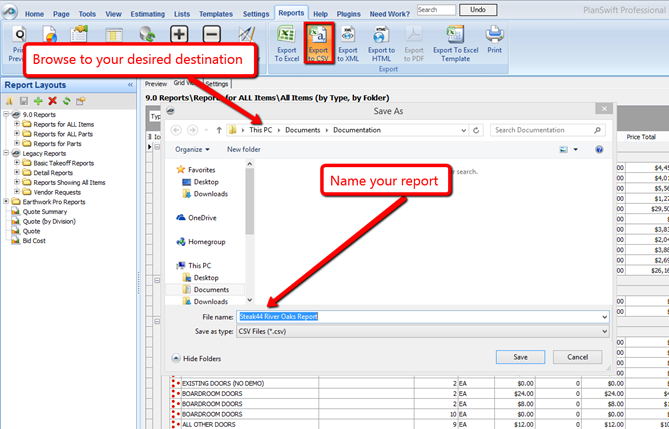
Task: Expand Vendor Requests folder
Action: click(17, 192)
